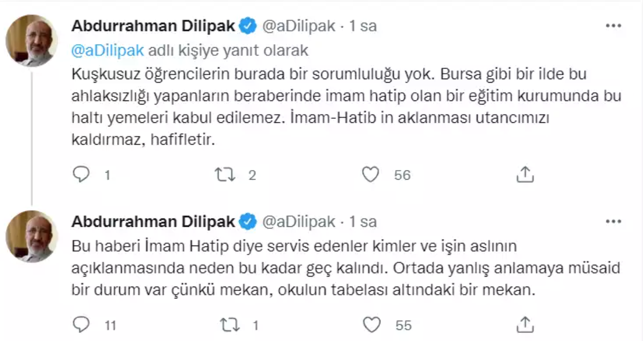The width and height of the screenshot is (644, 341).
Task: Click the verified badge on first tweet
Action: pos(248,26)
